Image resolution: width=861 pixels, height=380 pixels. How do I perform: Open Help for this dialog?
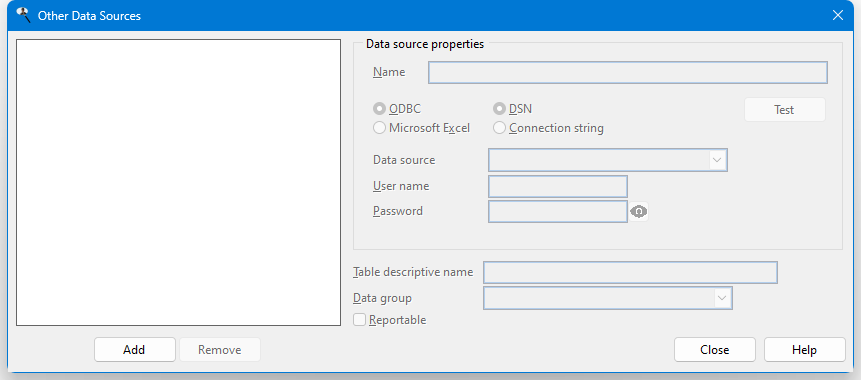coord(804,350)
